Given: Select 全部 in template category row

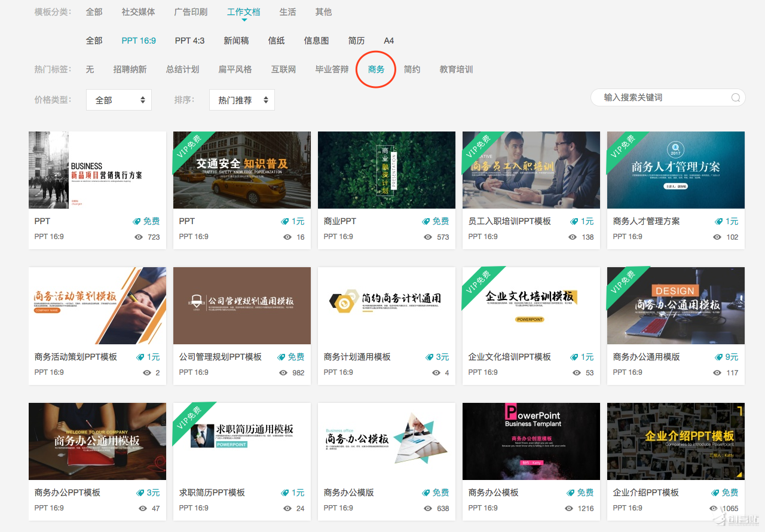Looking at the screenshot, I should click(x=94, y=12).
